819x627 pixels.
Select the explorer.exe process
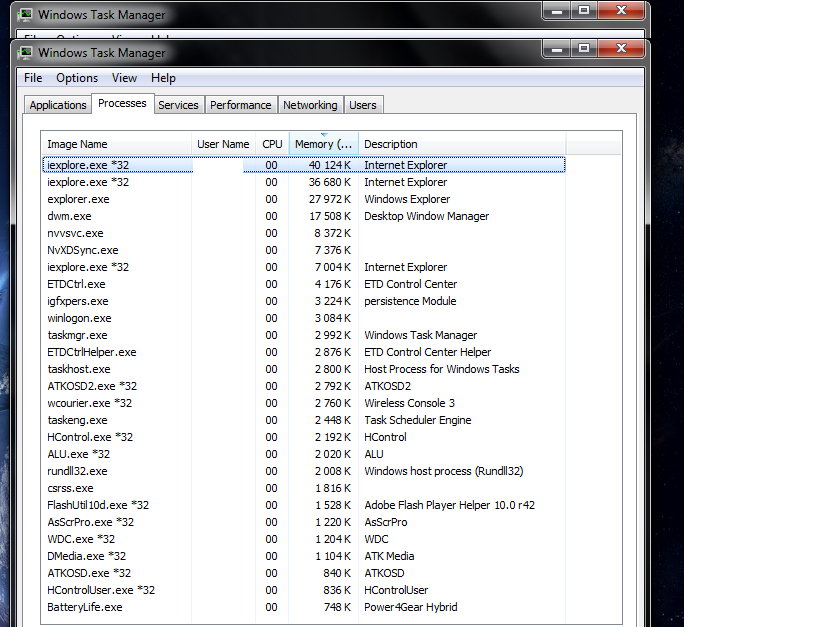pyautogui.click(x=303, y=199)
